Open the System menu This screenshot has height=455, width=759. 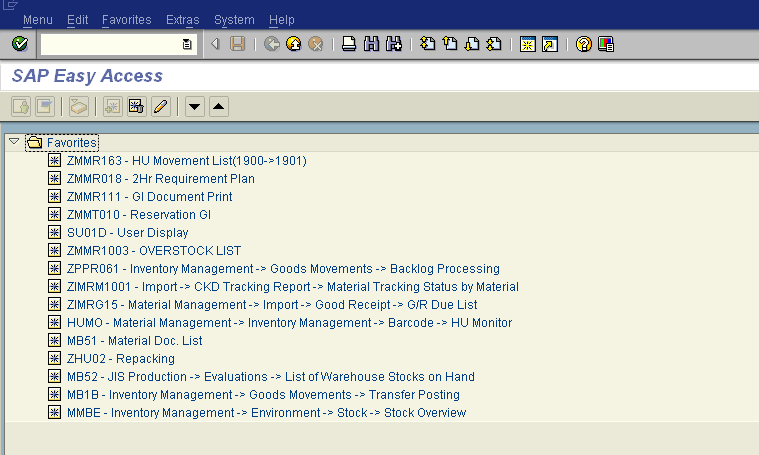(x=234, y=20)
